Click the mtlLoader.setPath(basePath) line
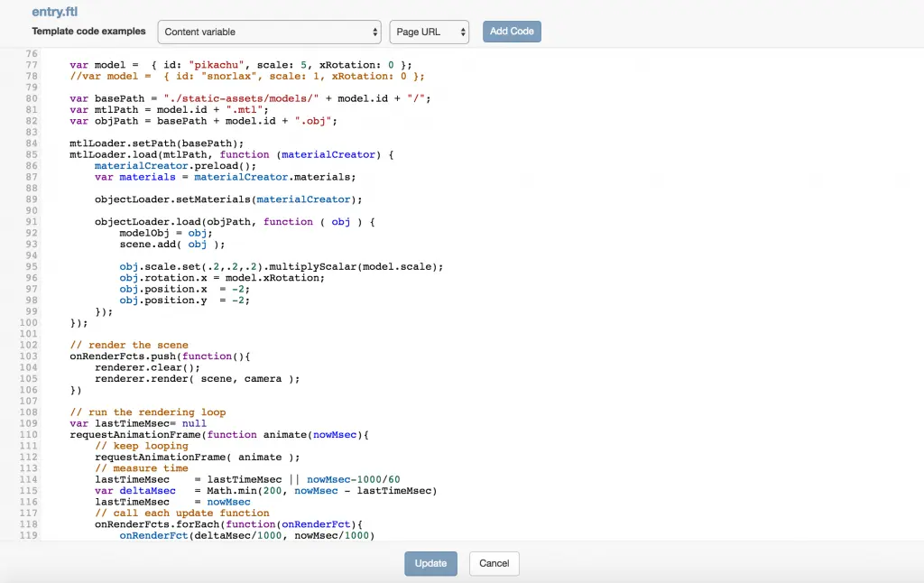Screen dimensions: 924x583 click(x=156, y=143)
